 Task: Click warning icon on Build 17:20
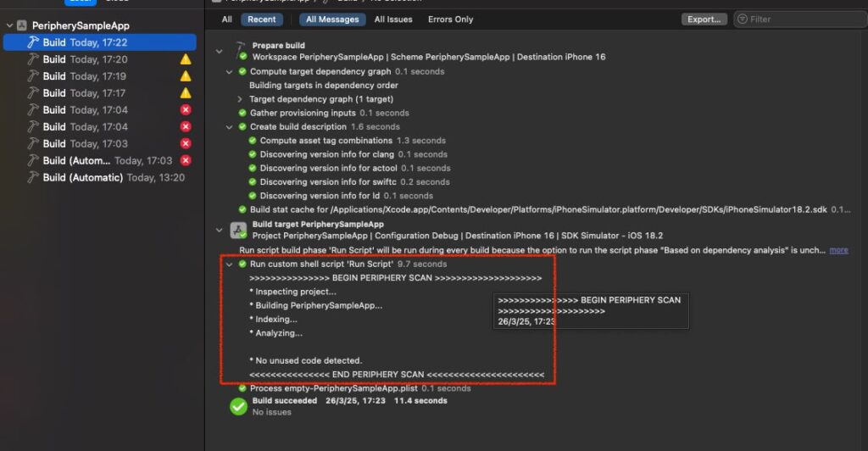(x=186, y=59)
